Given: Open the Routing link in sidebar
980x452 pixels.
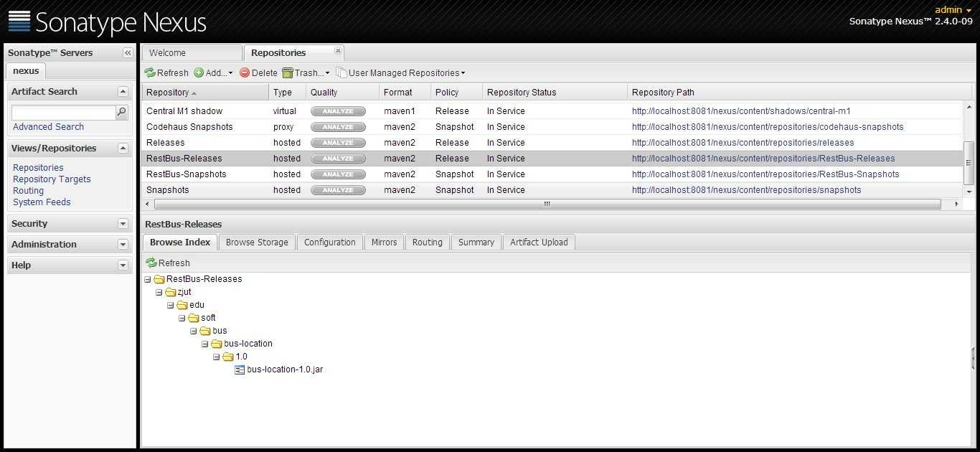Looking at the screenshot, I should pos(28,191).
